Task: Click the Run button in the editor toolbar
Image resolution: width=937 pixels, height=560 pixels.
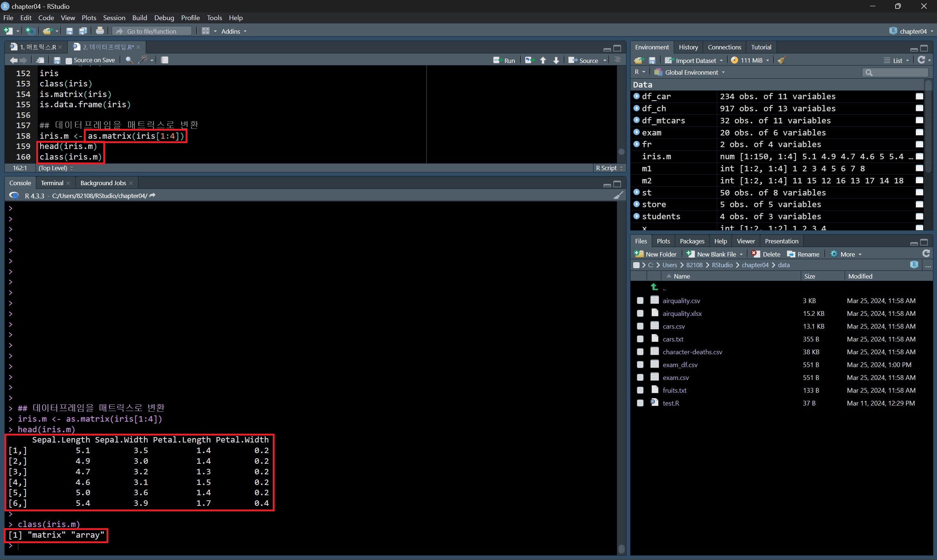Action: [504, 60]
